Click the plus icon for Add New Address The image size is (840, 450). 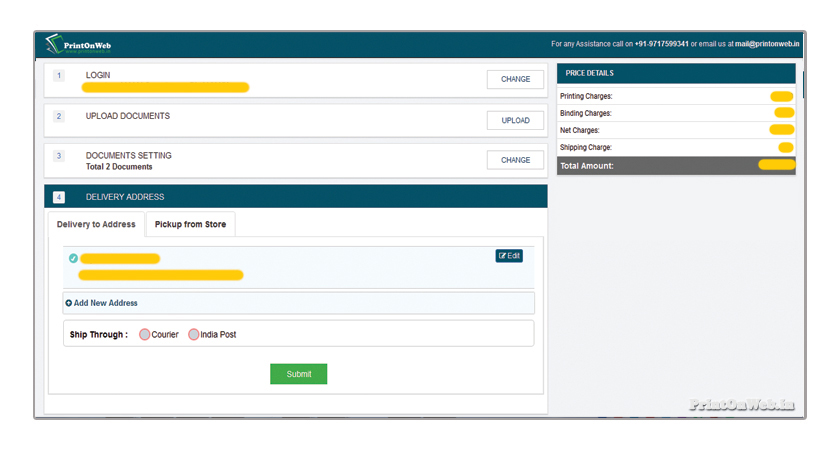[68, 303]
